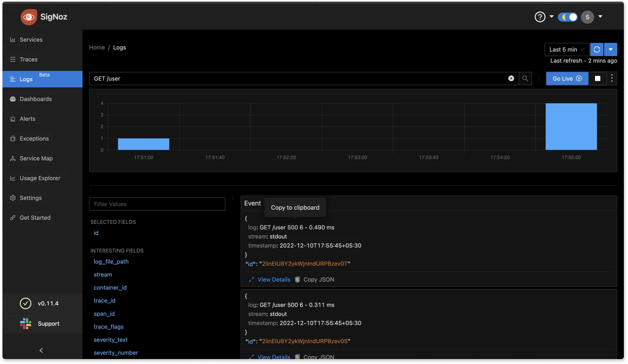Open the help question mark icon

click(x=540, y=17)
